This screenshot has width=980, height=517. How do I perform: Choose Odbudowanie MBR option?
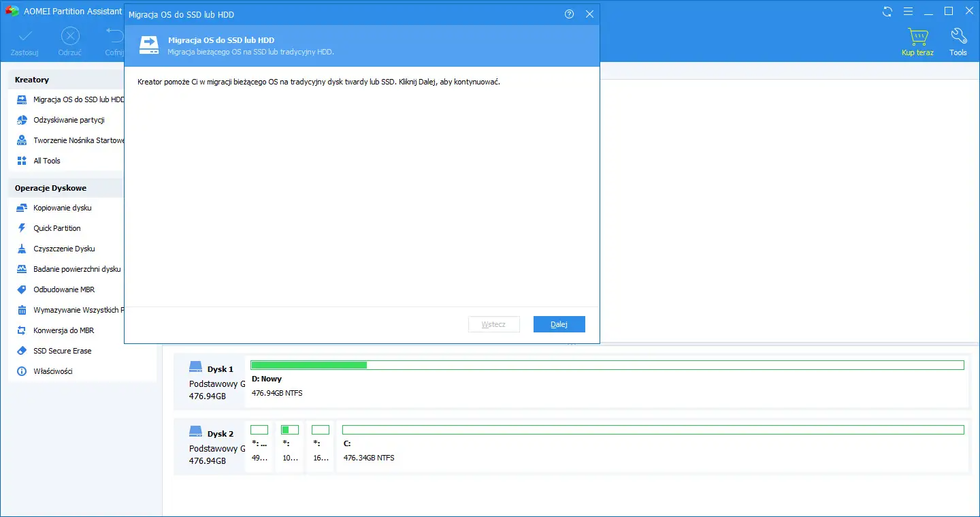tap(64, 289)
